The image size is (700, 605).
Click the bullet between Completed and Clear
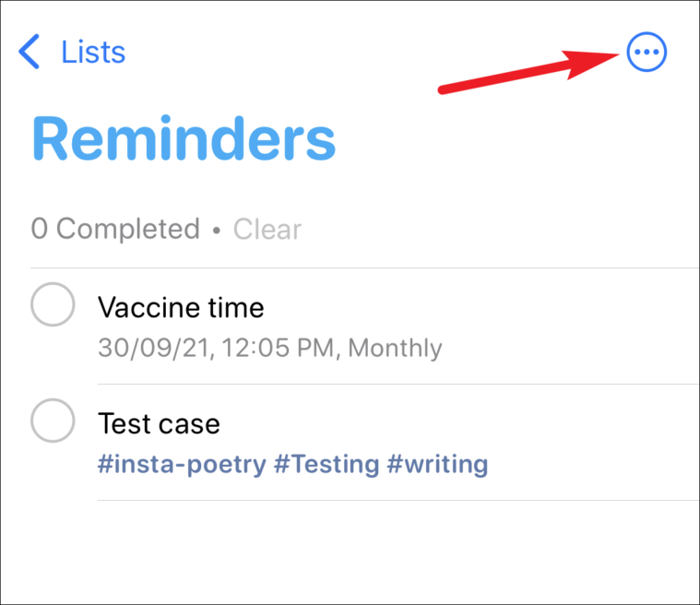click(x=217, y=231)
